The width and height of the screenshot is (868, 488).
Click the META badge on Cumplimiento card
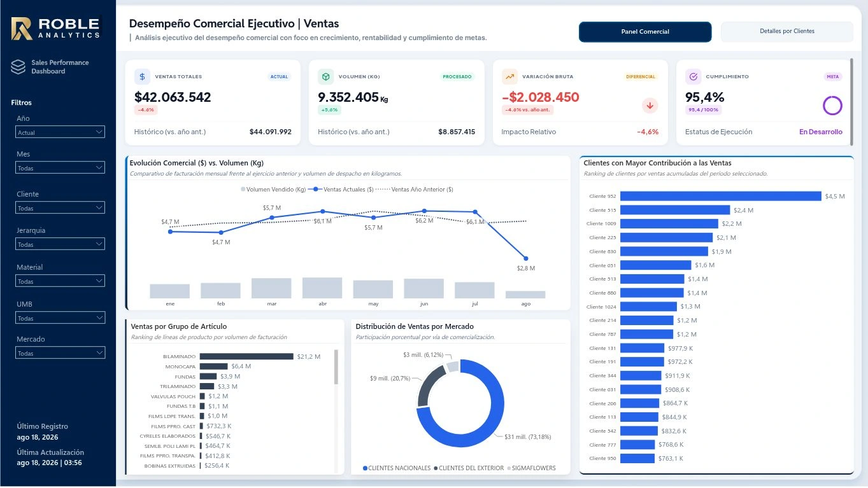click(x=833, y=76)
